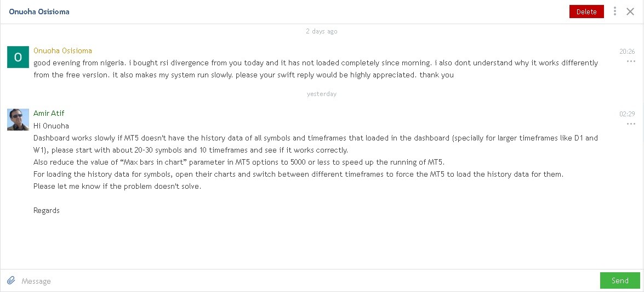Screen dimensions: 644x292
Task: Open options for the 20:26 message
Action: click(631, 61)
